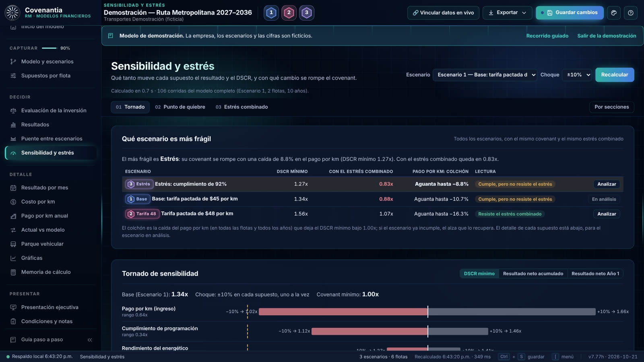
Task: Select scenario badge 2 in the header
Action: click(x=289, y=13)
